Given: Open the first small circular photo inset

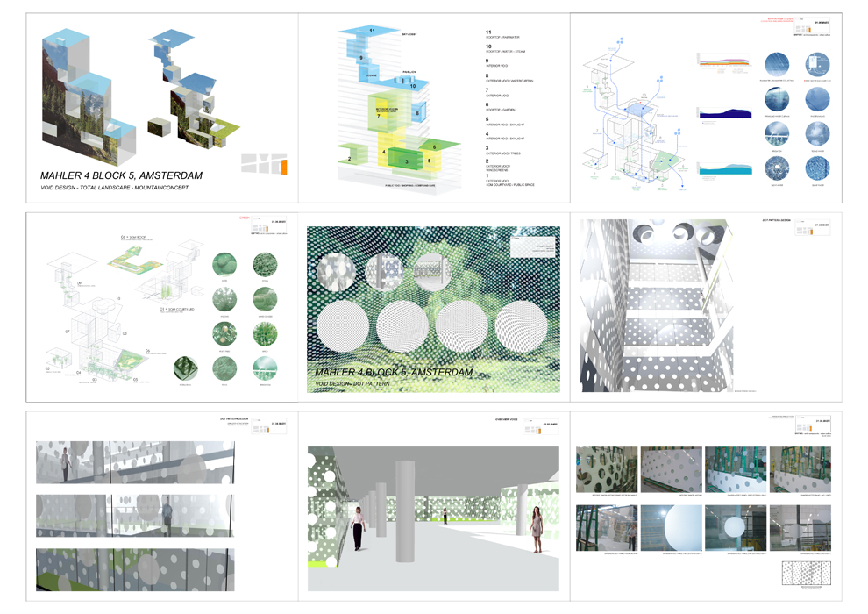Looking at the screenshot, I should (338, 273).
